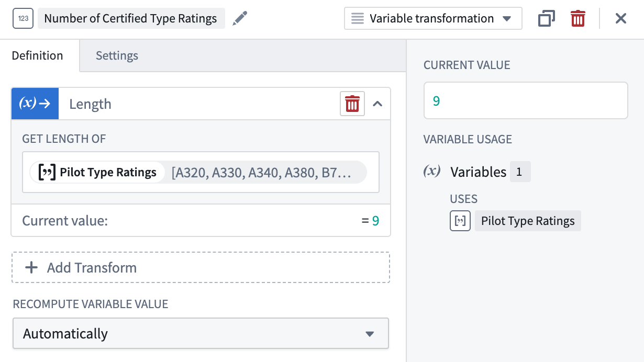Click the Number of Certified Type Ratings title
The height and width of the screenshot is (362, 644).
[x=130, y=19]
